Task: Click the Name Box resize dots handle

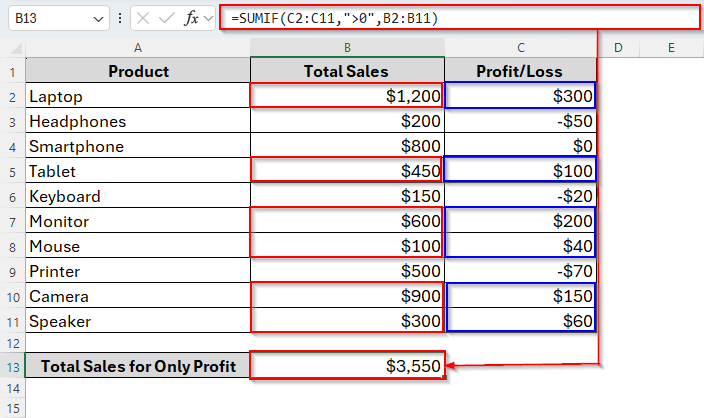Action: (x=120, y=19)
